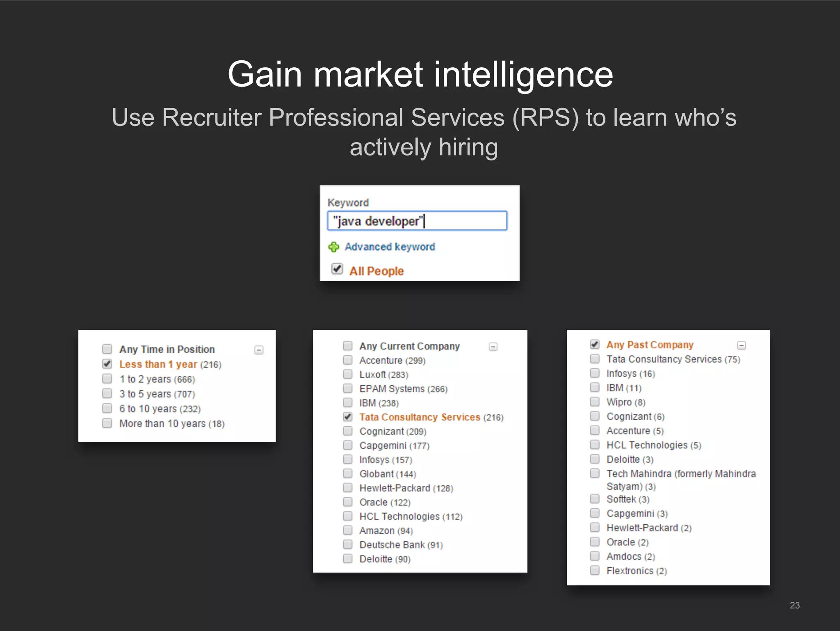
Task: Click the Globant (144) label
Action: click(x=388, y=474)
